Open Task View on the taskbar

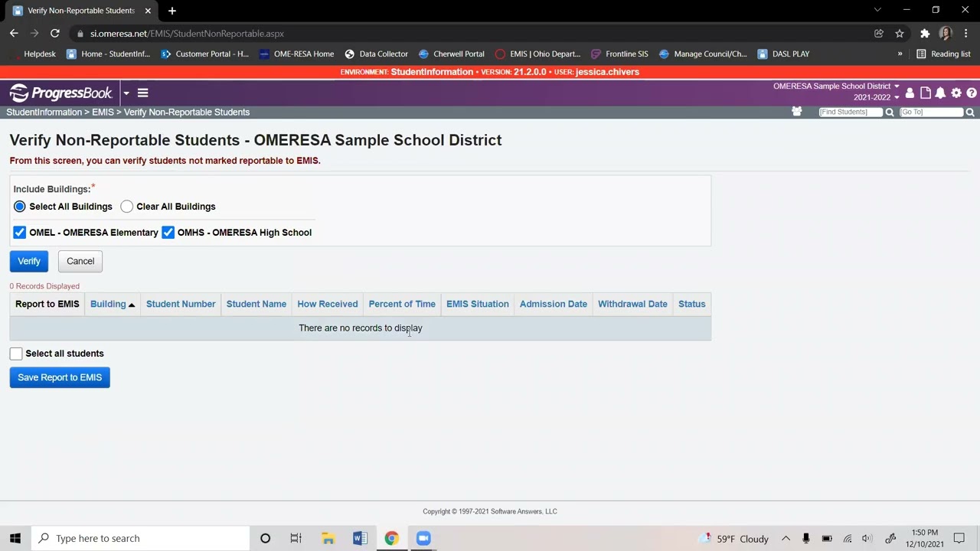296,538
